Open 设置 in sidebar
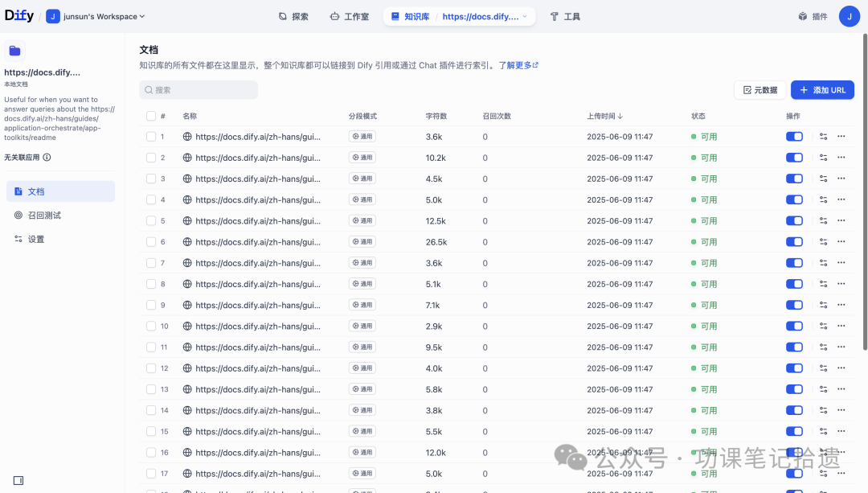The width and height of the screenshot is (868, 493). pos(61,239)
